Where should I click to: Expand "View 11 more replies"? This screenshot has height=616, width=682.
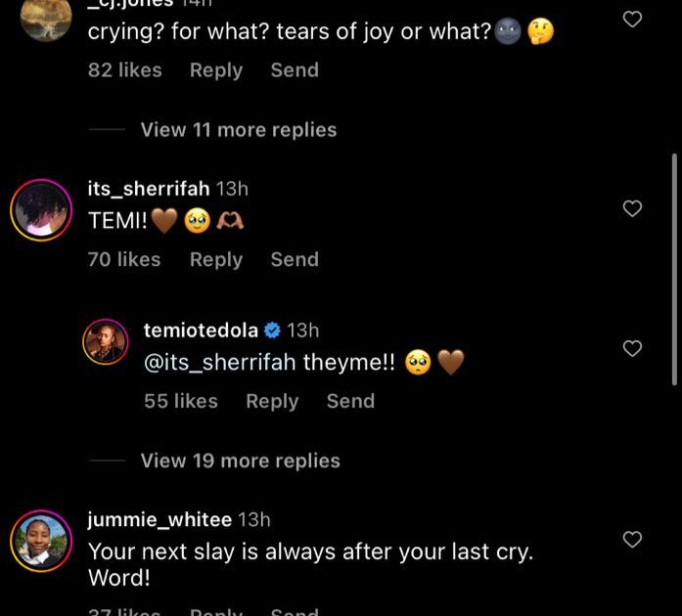(x=238, y=130)
